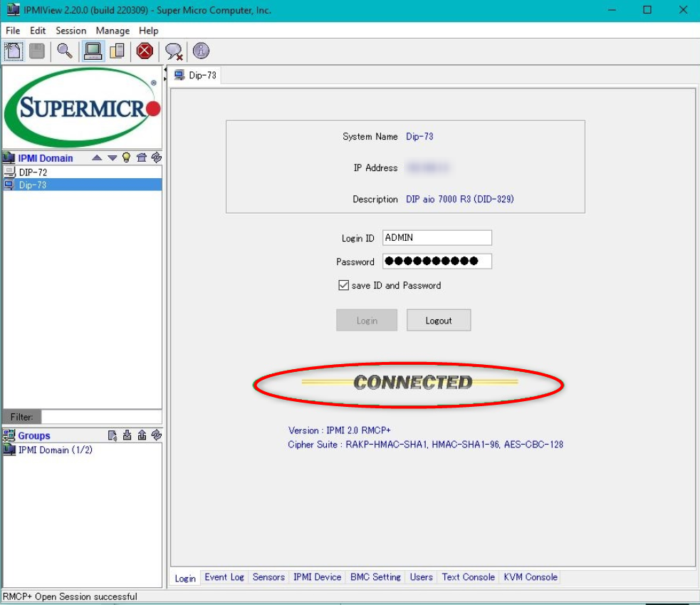
Task: Click the house icon in IPMI Domain header
Action: [x=142, y=157]
